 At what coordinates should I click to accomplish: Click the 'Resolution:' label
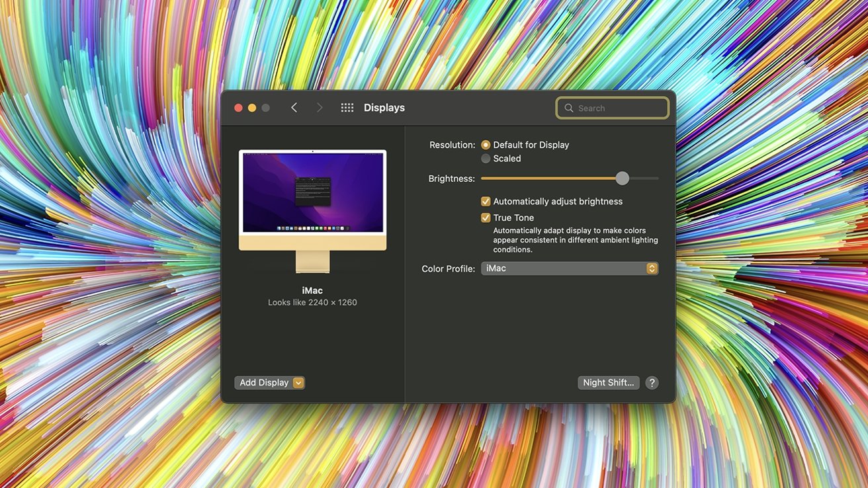coord(453,145)
